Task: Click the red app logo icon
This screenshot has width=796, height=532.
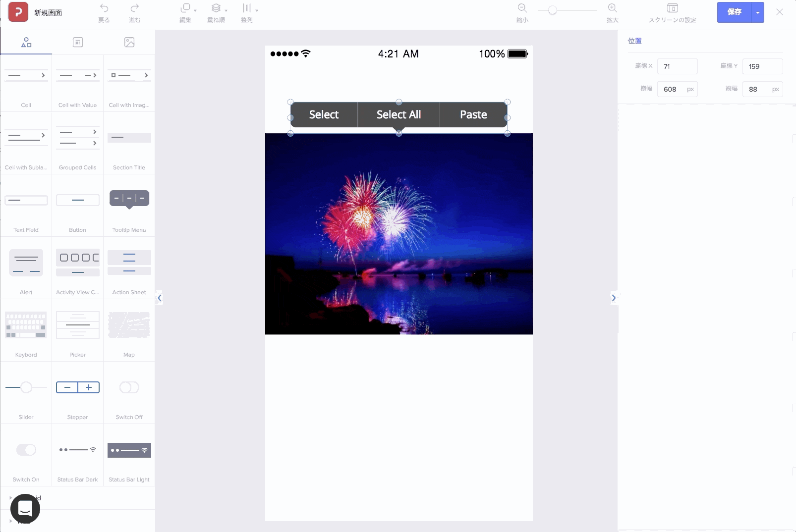Action: pos(18,12)
